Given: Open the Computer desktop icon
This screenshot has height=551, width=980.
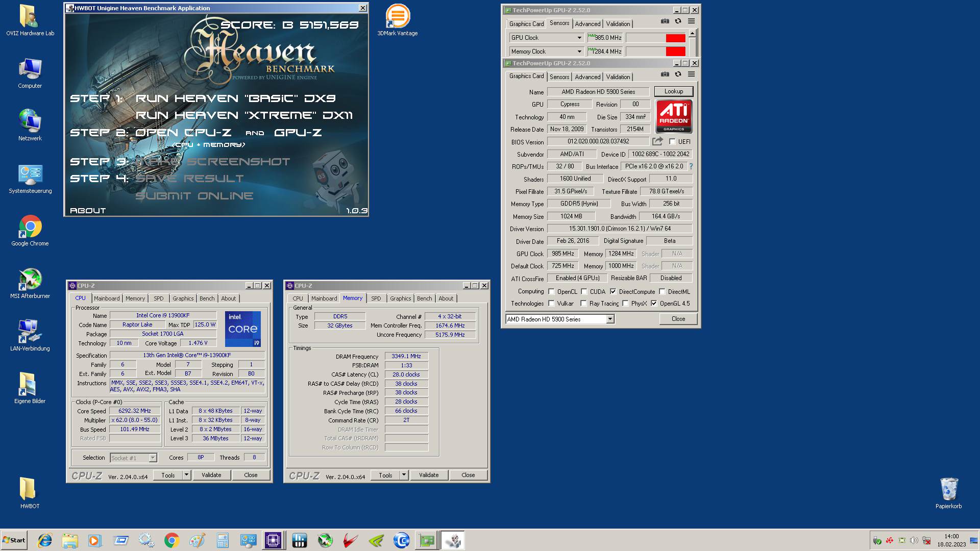Looking at the screenshot, I should tap(30, 73).
